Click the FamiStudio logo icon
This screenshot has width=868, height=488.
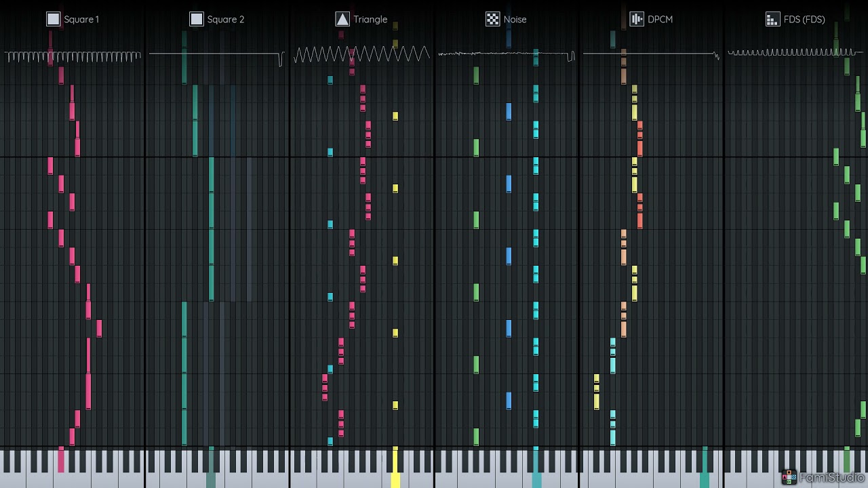point(789,478)
